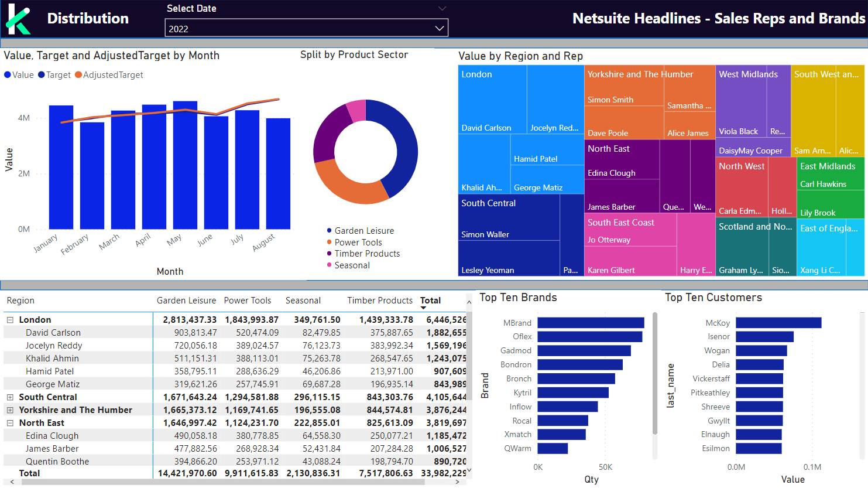This screenshot has width=868, height=488.
Task: Select the Edina Clough treemap tile
Action: (622, 159)
